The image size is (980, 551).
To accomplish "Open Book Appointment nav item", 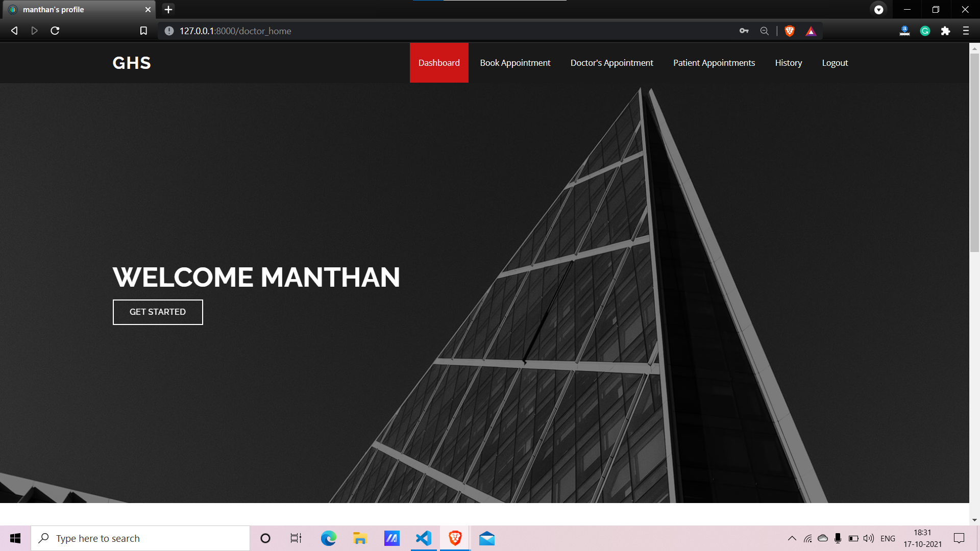I will click(515, 63).
